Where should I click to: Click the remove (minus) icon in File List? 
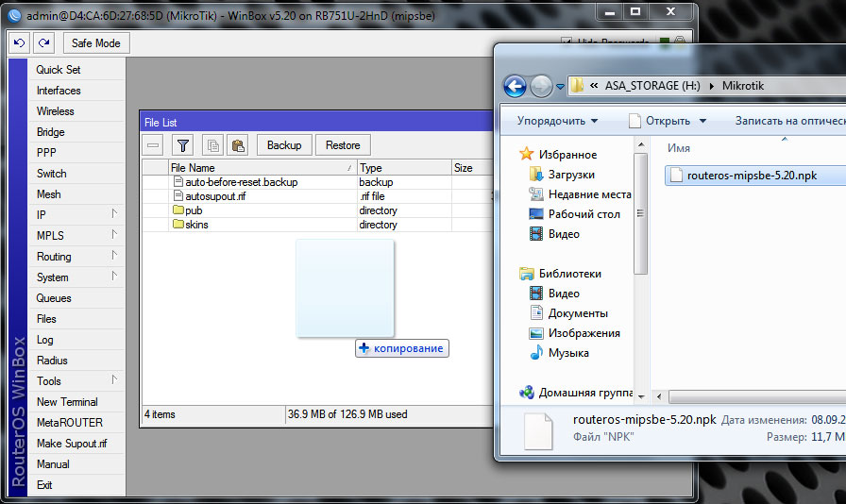point(154,145)
